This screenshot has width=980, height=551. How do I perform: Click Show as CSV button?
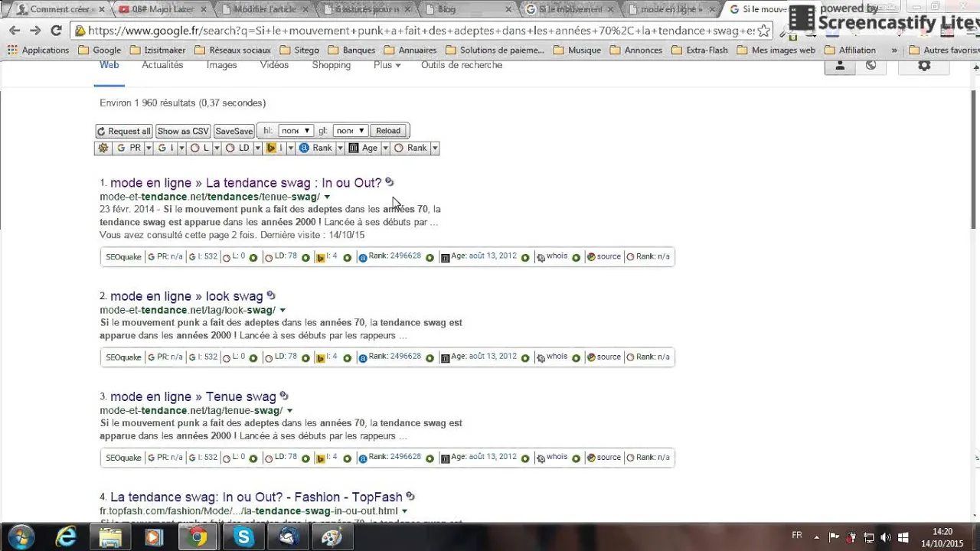coord(183,131)
